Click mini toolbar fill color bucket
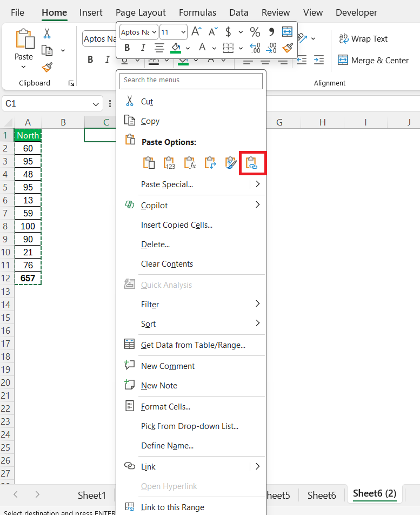Image resolution: width=420 pixels, height=515 pixels. tap(176, 48)
